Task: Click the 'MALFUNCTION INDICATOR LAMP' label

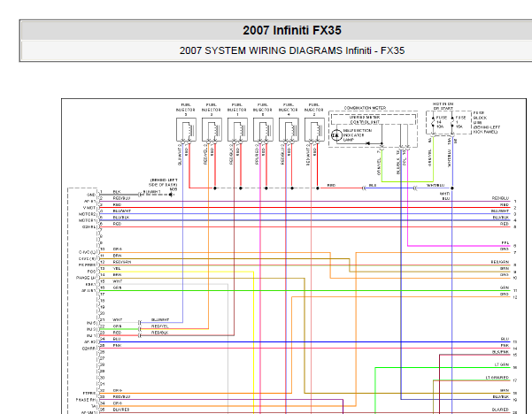Action: coord(357,135)
